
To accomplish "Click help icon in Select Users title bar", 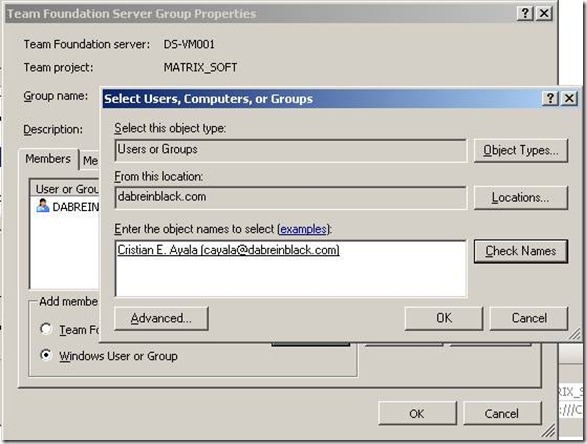I will click(x=550, y=98).
